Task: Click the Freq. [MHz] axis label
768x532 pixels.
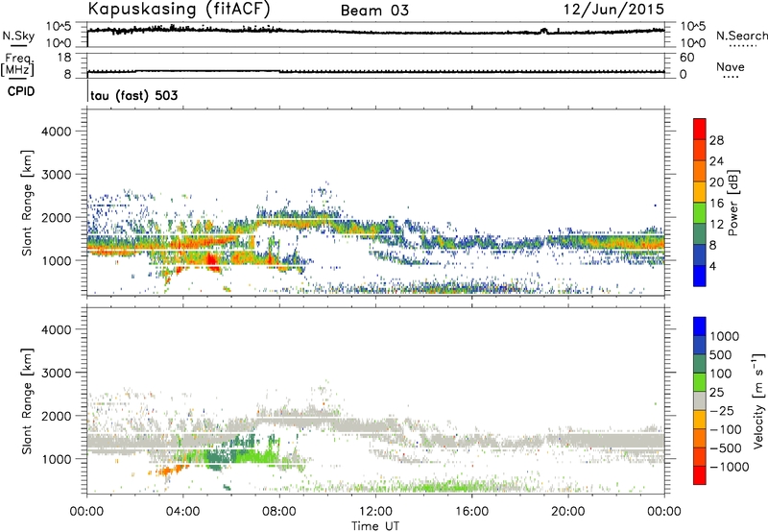Action: [x=17, y=64]
